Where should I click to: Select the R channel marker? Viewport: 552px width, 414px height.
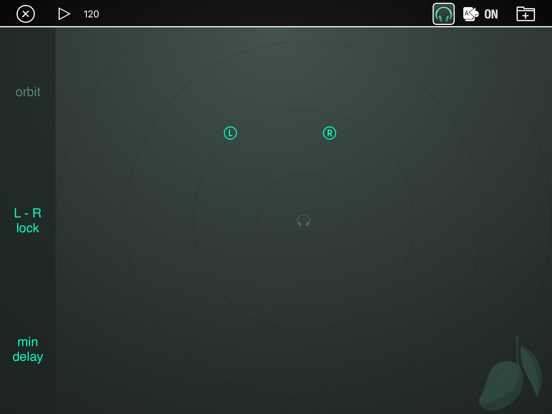coord(330,133)
